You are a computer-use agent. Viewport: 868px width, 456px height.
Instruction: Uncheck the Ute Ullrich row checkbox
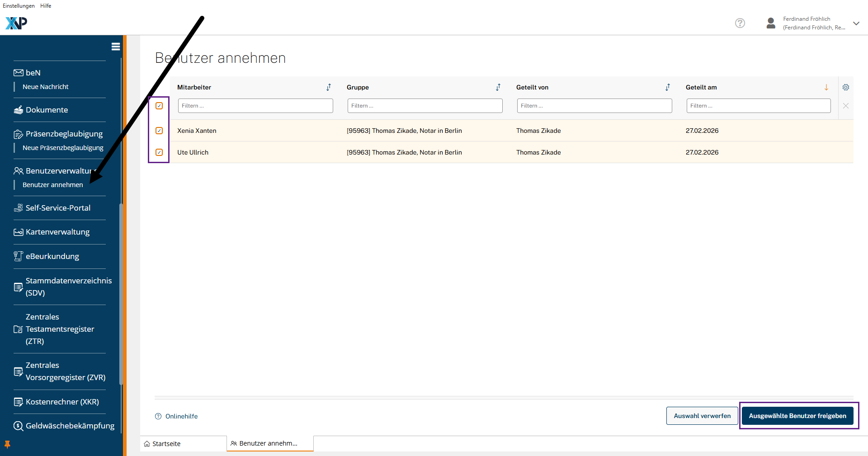click(x=159, y=152)
